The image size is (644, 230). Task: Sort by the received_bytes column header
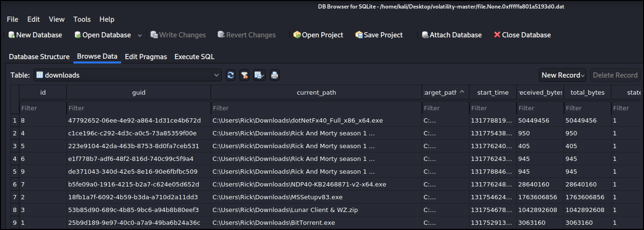(x=540, y=92)
